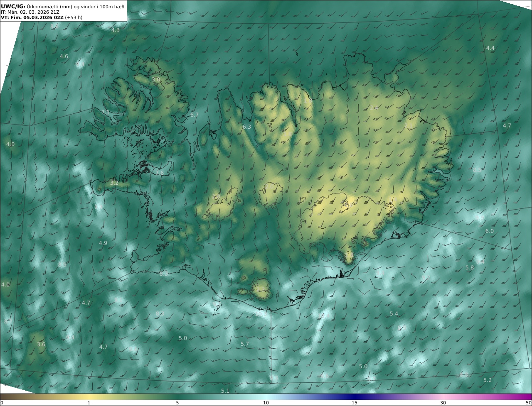The image size is (532, 406).
Task: Click the colorbar tick label 1
Action: pyautogui.click(x=89, y=403)
